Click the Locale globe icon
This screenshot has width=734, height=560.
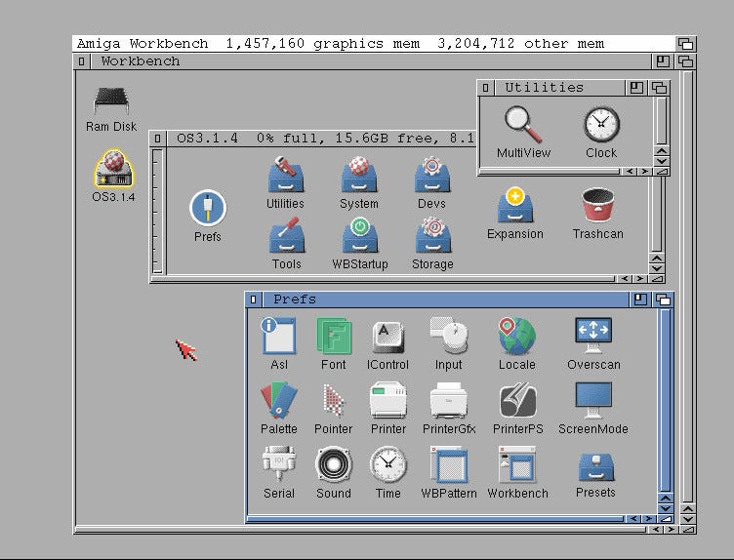(x=516, y=336)
